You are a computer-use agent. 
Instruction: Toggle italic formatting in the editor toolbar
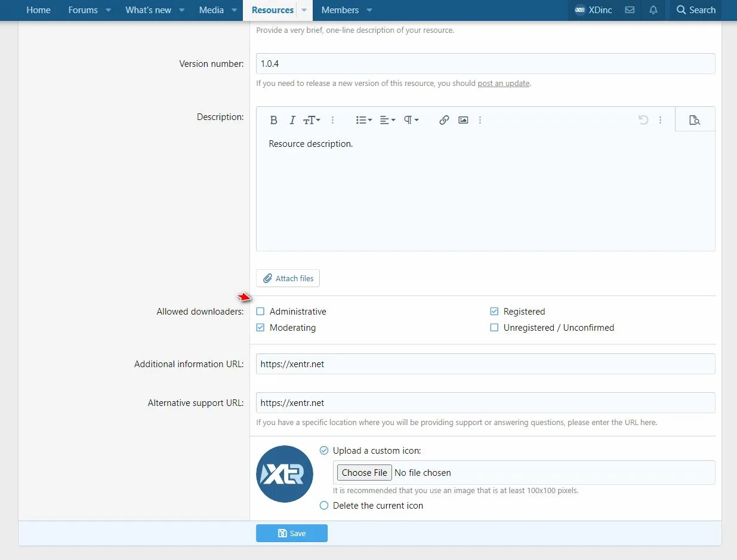[292, 120]
